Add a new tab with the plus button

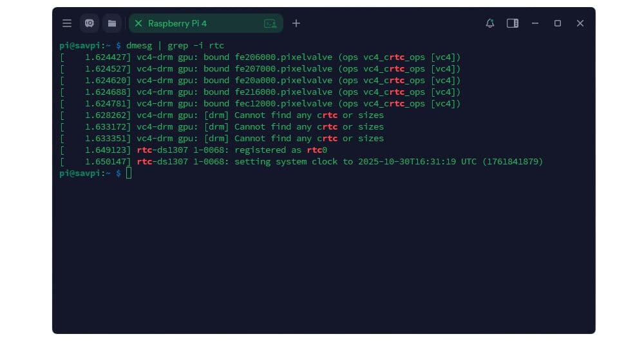[x=296, y=23]
